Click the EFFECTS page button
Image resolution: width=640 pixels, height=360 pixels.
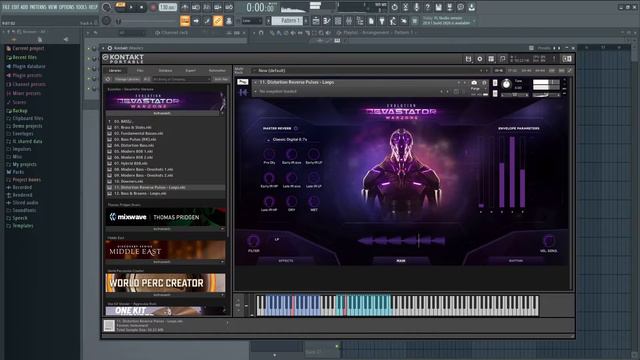tap(286, 260)
